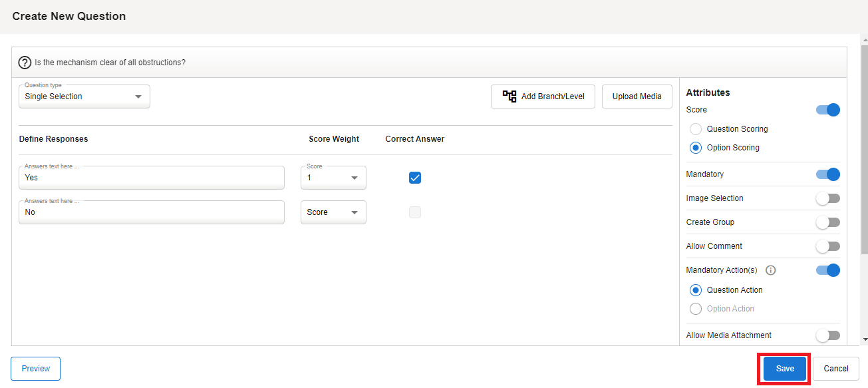Click the Mandatory Action(s) info icon
The height and width of the screenshot is (388, 868).
(771, 270)
